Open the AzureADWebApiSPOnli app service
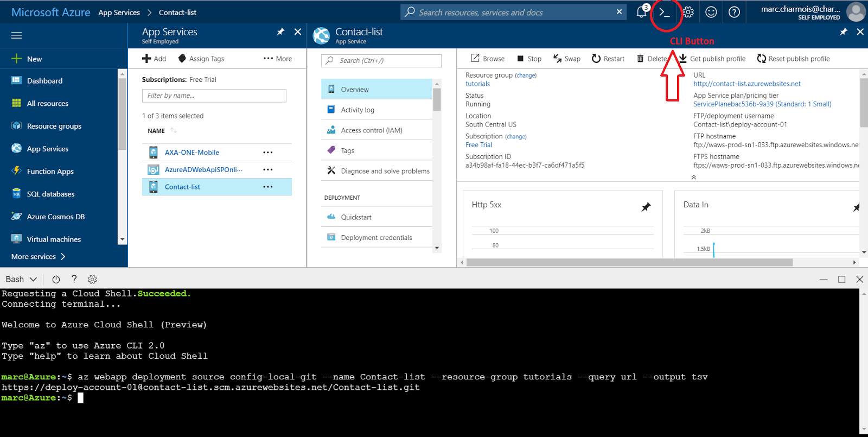The width and height of the screenshot is (868, 437). point(203,170)
